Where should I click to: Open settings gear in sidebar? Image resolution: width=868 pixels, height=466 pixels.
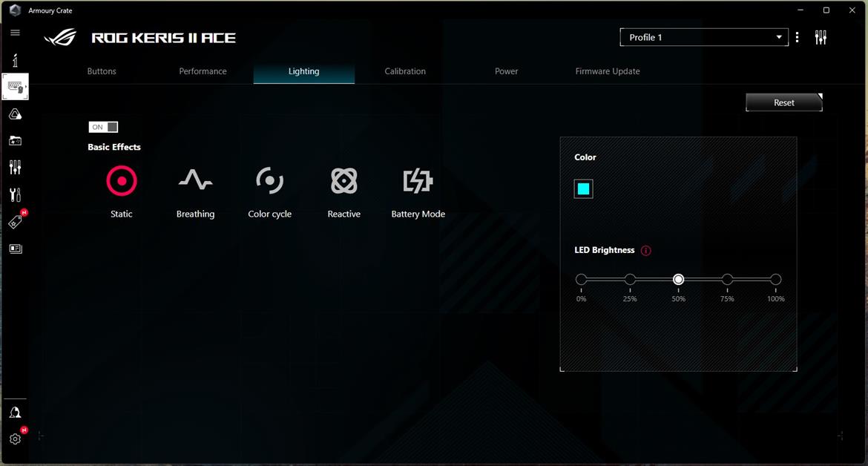pos(15,439)
